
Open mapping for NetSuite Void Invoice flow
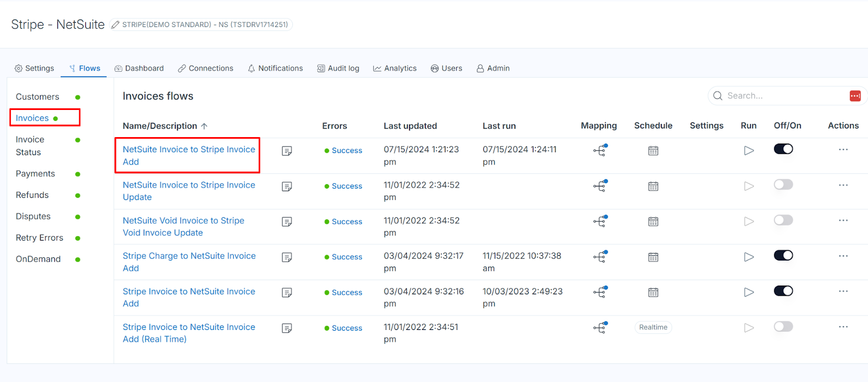pos(600,221)
